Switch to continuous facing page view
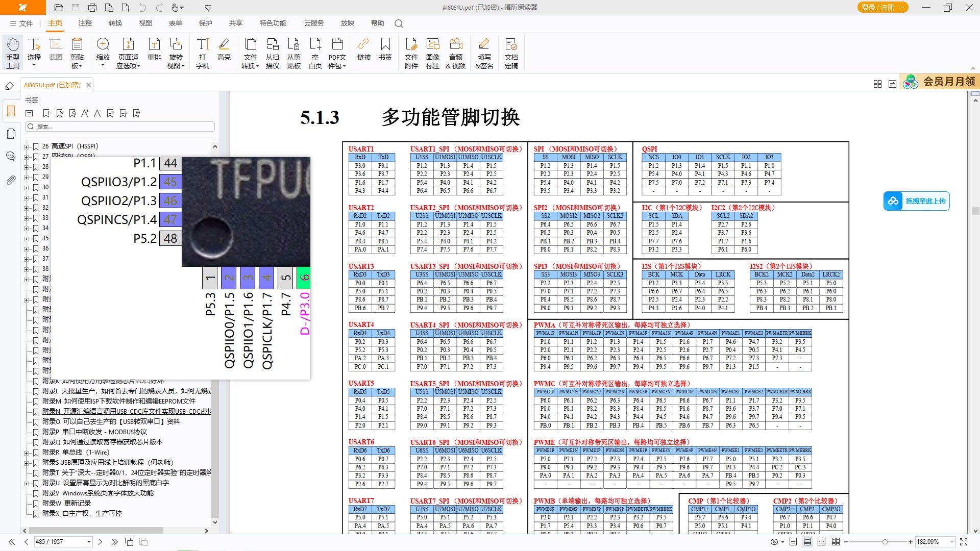Viewport: 980px width, 551px height. pyautogui.click(x=836, y=542)
